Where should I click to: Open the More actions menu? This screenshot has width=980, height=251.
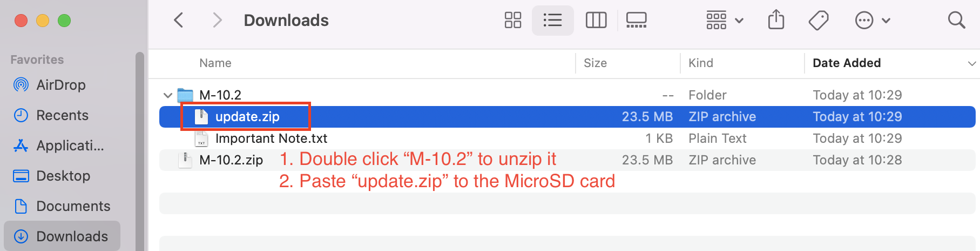pos(872,21)
